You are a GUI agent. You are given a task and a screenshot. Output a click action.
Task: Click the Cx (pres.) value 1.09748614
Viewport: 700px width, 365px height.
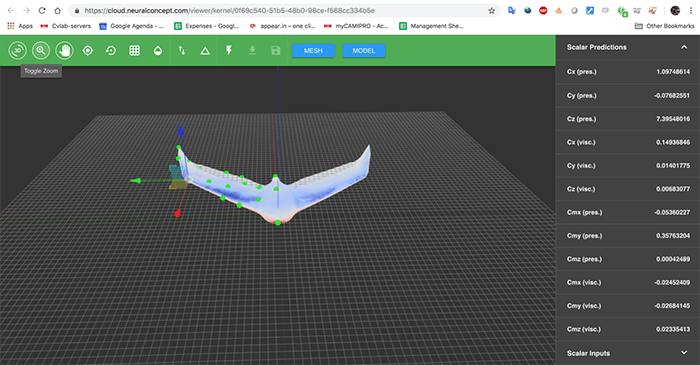[673, 71]
